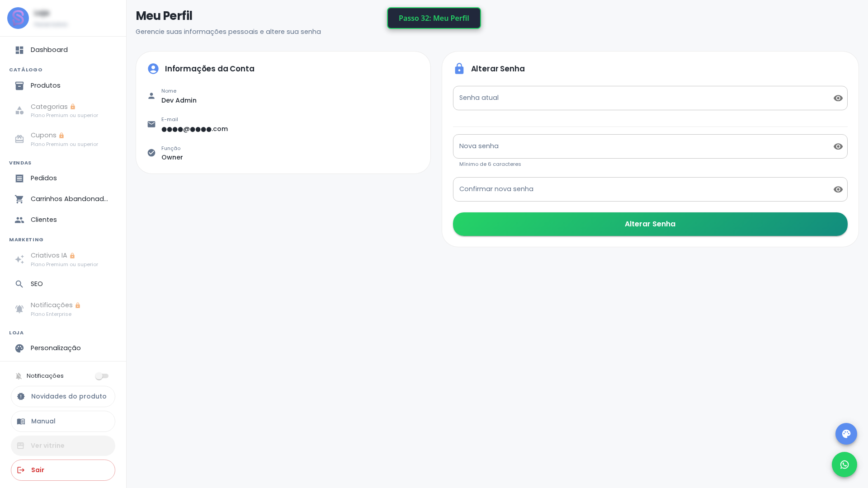The width and height of the screenshot is (868, 488).
Task: Open the theme palette floating button
Action: pyautogui.click(x=846, y=434)
